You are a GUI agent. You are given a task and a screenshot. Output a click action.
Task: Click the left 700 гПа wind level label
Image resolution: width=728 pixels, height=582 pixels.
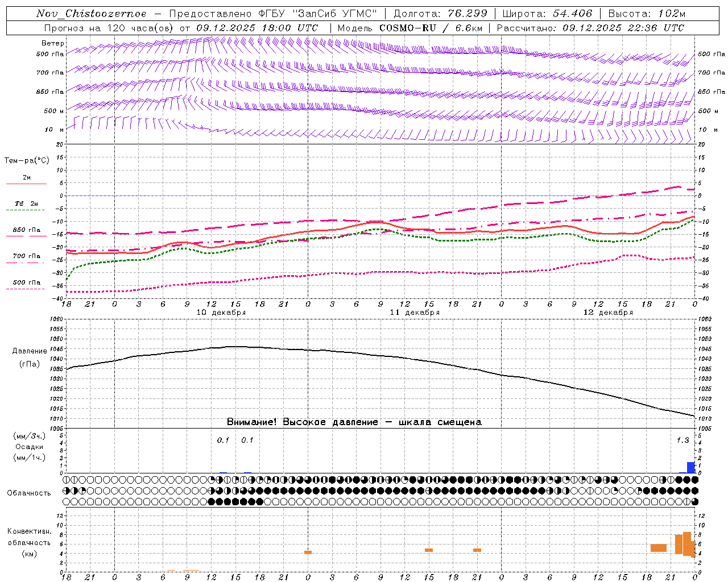pyautogui.click(x=50, y=73)
